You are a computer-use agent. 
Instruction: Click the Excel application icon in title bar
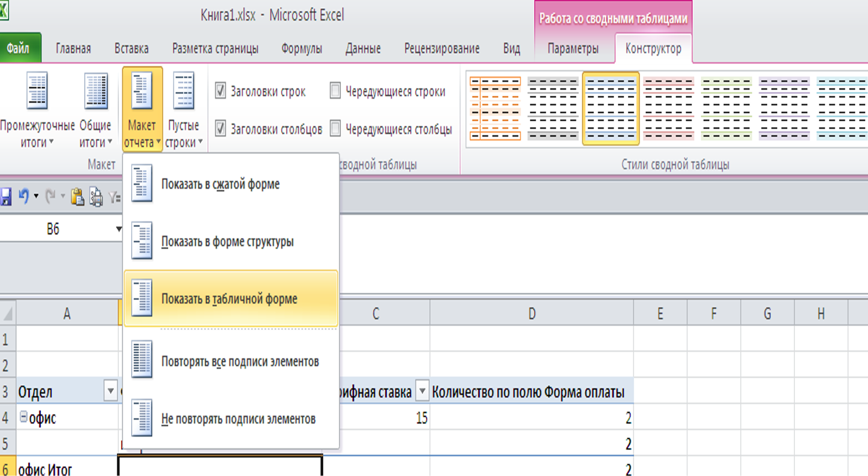click(3, 11)
